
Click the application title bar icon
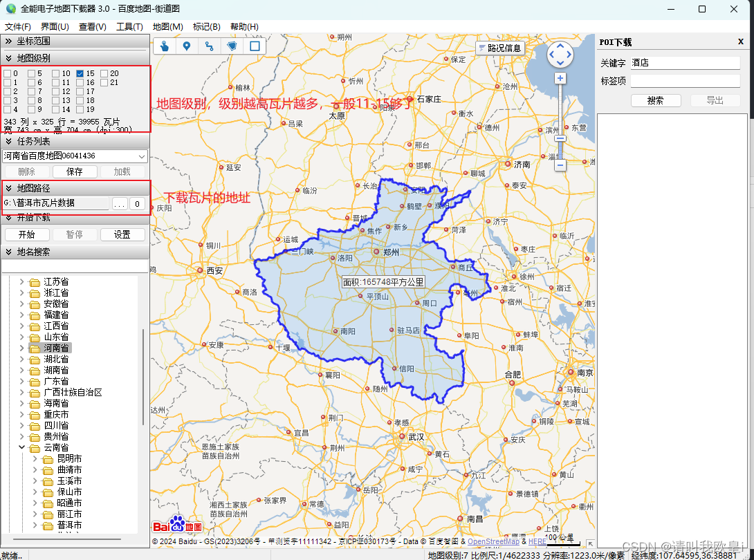10,9
